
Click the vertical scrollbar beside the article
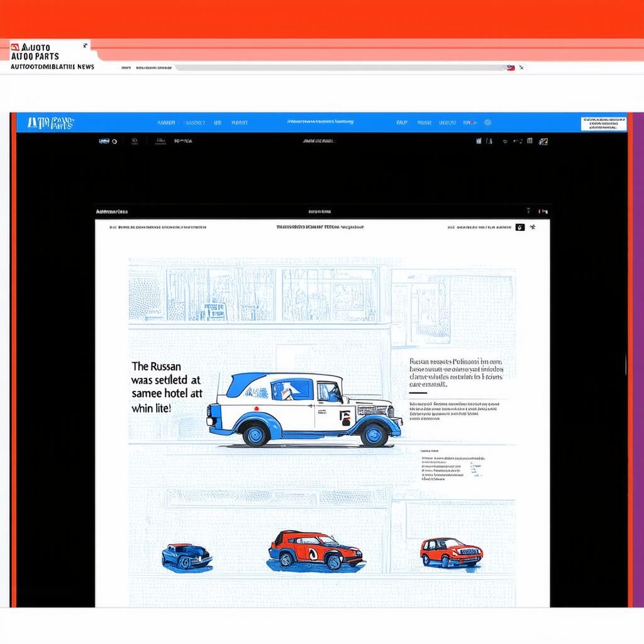[x=625, y=365]
